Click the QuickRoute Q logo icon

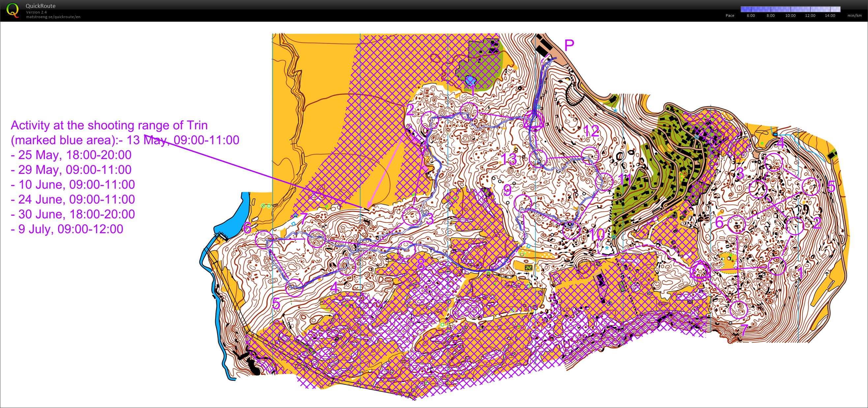point(13,10)
